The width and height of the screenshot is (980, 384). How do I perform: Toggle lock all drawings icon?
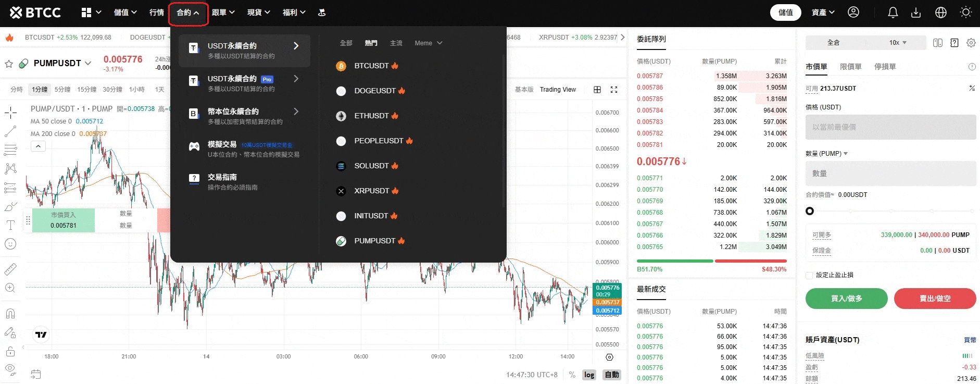[10, 351]
